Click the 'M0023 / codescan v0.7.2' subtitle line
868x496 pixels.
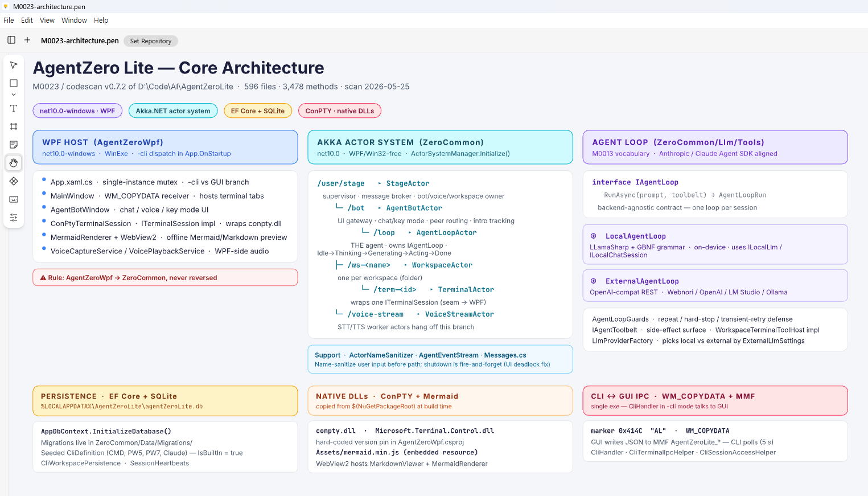(221, 87)
